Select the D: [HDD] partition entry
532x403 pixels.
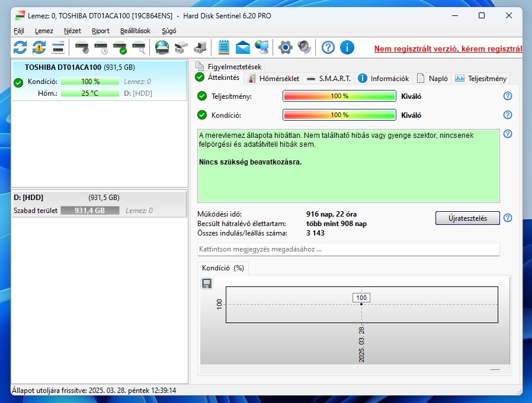[99, 204]
